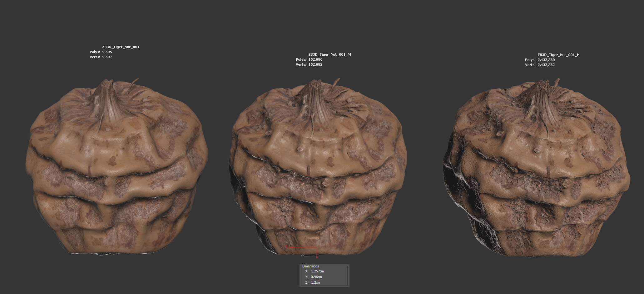
Task: Click the Verts 9,507 count
Action: pyautogui.click(x=107, y=57)
